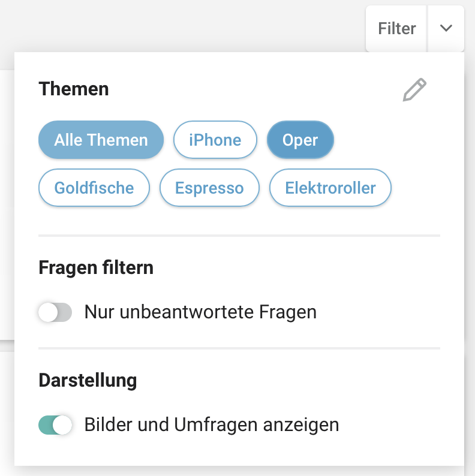475x476 pixels.
Task: Disable the Bilder und Umfragen anzeigen switch
Action: click(x=55, y=424)
